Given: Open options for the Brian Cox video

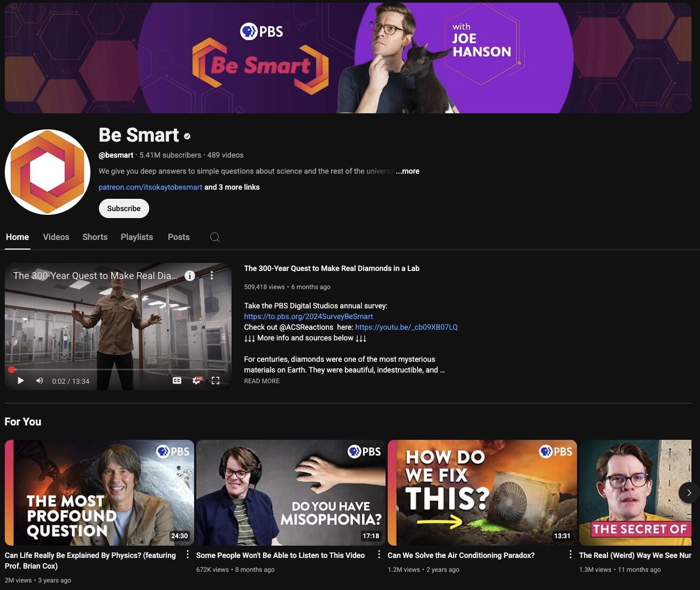Looking at the screenshot, I should 188,555.
